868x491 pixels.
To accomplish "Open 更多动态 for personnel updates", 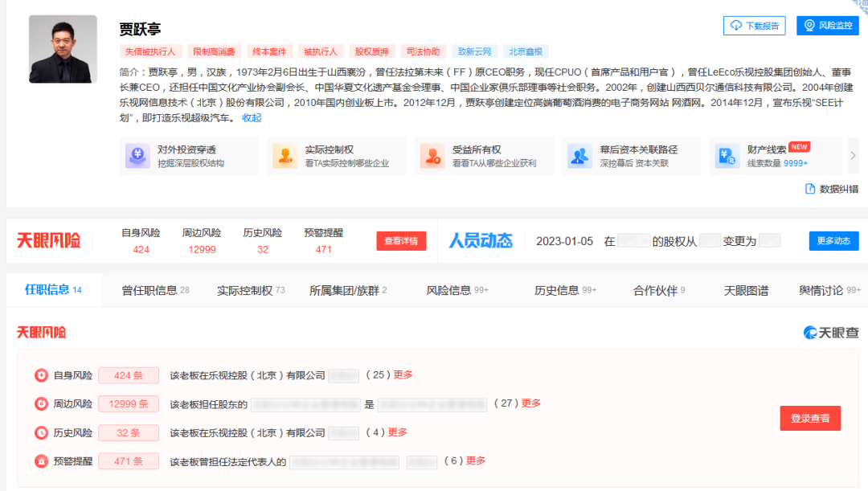I will coord(834,240).
